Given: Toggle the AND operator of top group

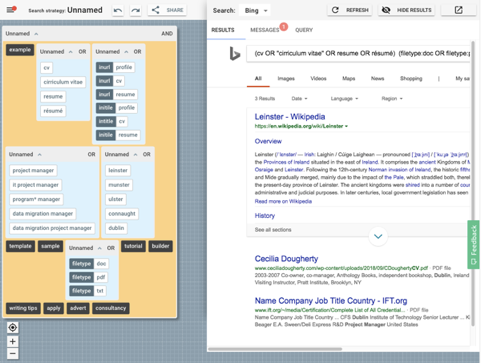Looking at the screenshot, I should (167, 34).
